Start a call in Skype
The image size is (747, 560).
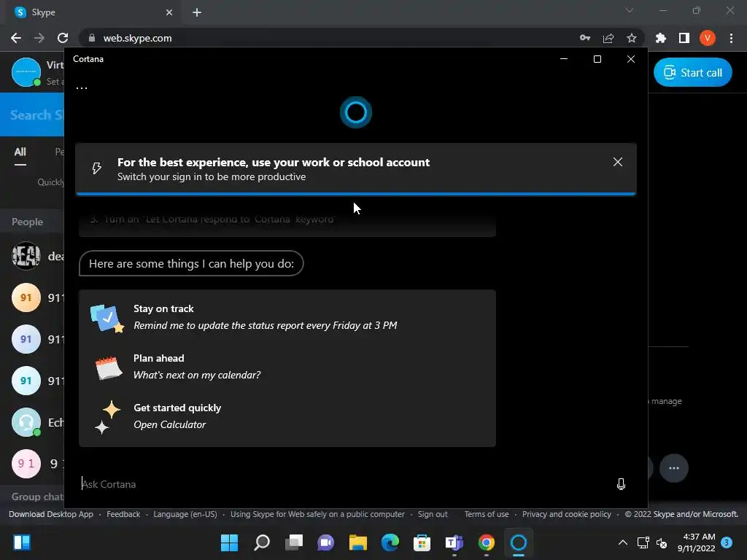[x=692, y=72]
